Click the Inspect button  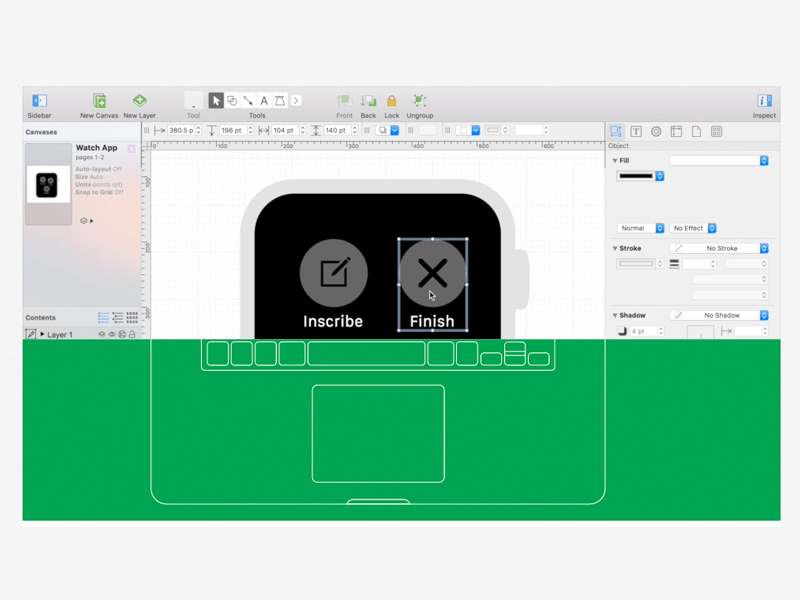point(764,101)
